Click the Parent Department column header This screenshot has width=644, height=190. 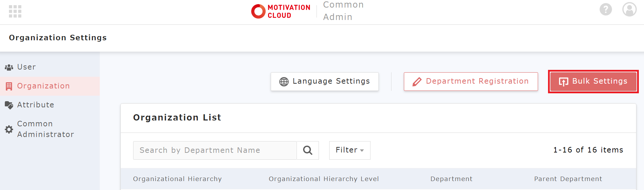pyautogui.click(x=568, y=179)
